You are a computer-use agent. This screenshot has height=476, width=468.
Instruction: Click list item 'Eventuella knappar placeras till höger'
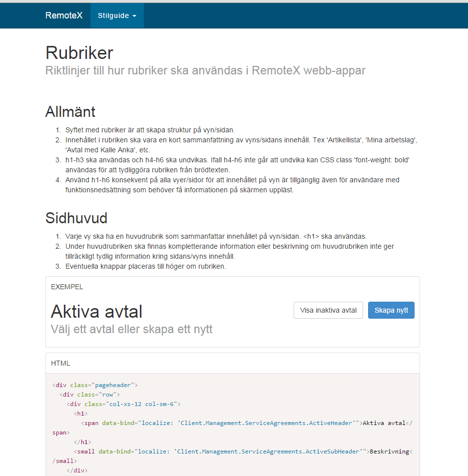[145, 266]
